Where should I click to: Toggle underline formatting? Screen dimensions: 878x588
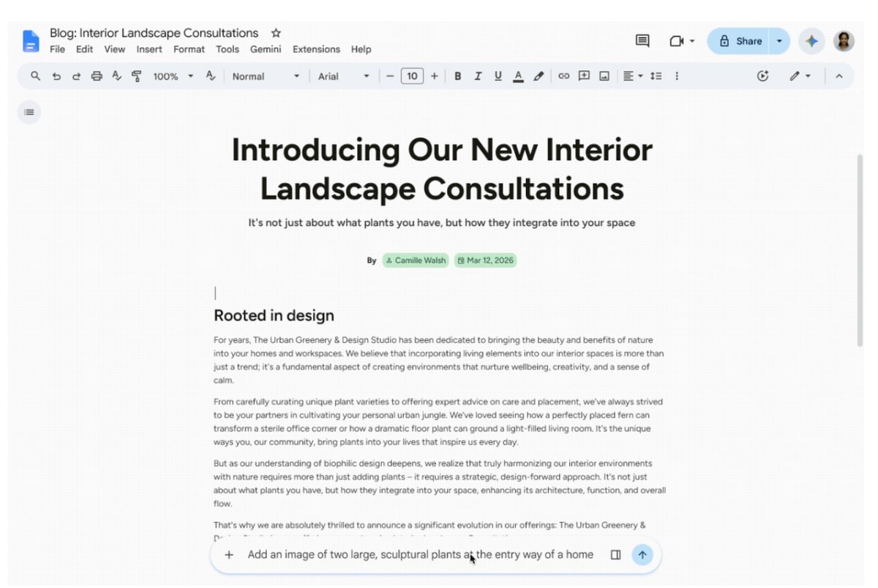coord(498,76)
